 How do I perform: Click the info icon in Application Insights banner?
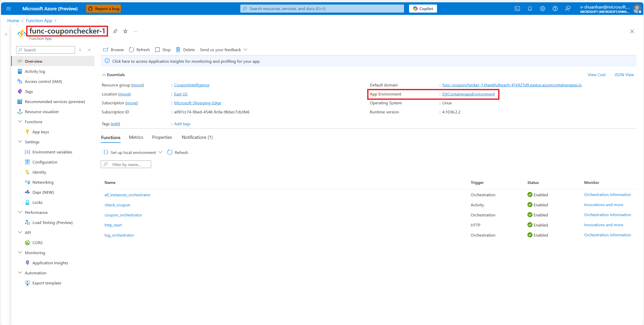click(x=107, y=61)
